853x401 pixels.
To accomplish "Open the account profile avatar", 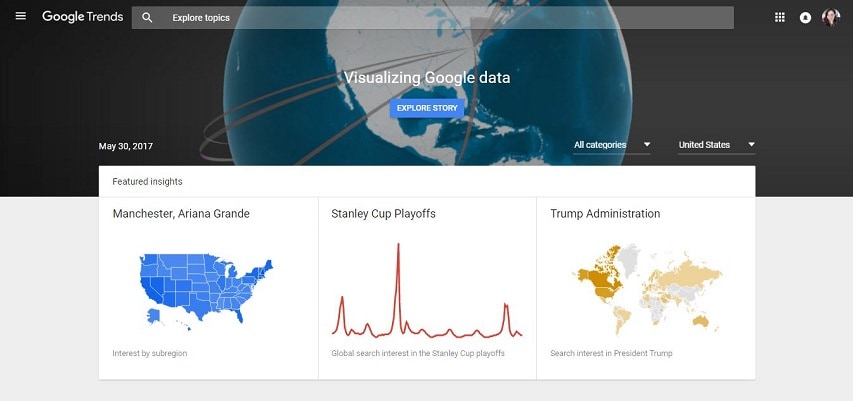I will coord(830,18).
